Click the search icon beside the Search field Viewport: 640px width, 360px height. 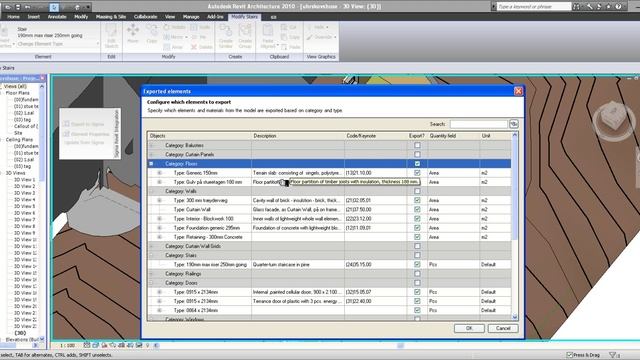tap(514, 124)
